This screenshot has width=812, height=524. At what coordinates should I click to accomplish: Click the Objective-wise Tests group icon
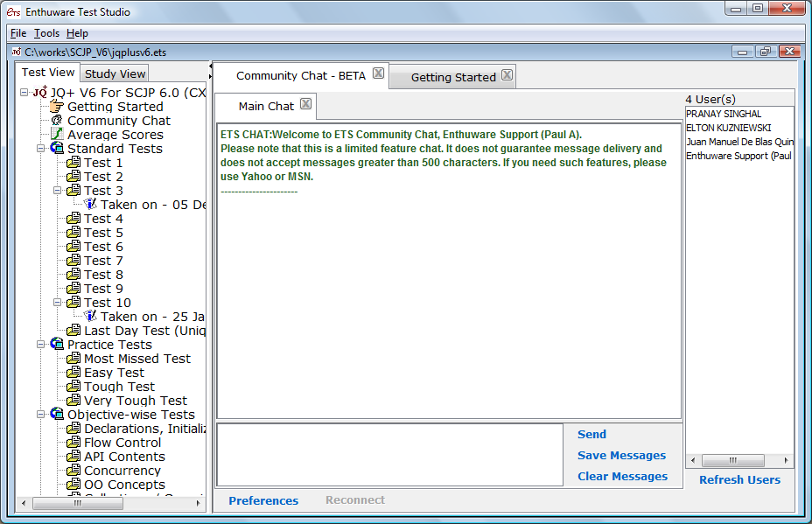tap(57, 414)
